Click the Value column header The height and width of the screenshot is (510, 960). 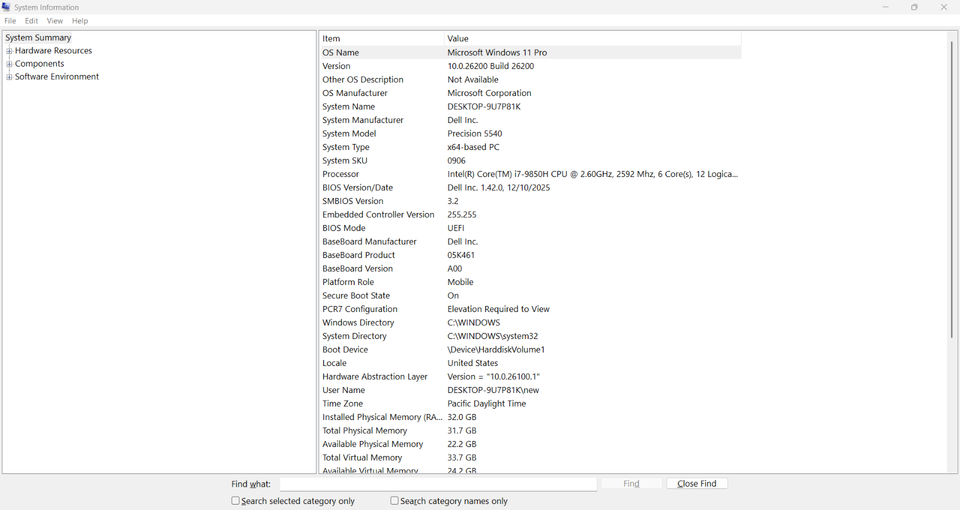(593, 39)
